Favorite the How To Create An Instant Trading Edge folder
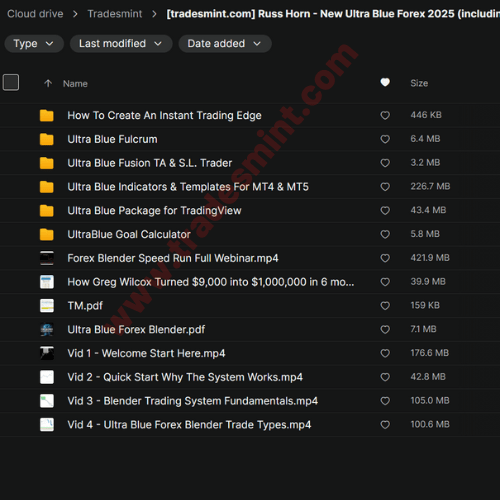The width and height of the screenshot is (500, 500). click(385, 115)
